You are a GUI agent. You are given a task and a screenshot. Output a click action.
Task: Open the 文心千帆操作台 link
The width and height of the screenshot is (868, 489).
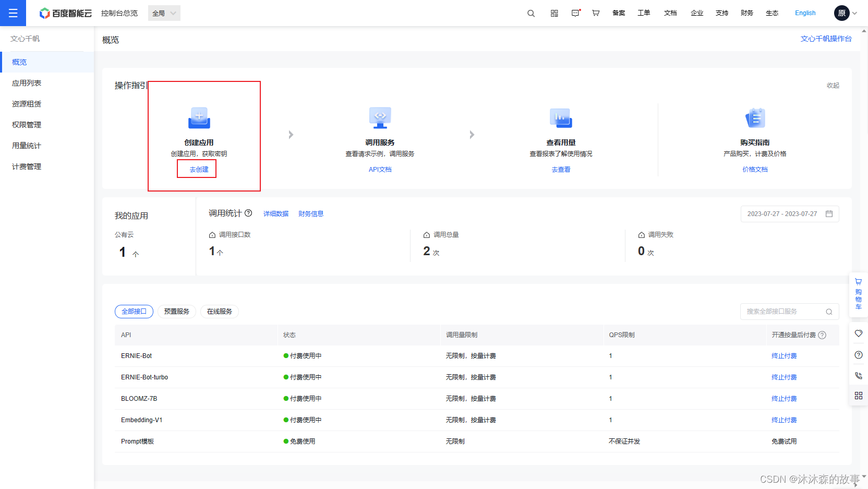click(x=826, y=39)
